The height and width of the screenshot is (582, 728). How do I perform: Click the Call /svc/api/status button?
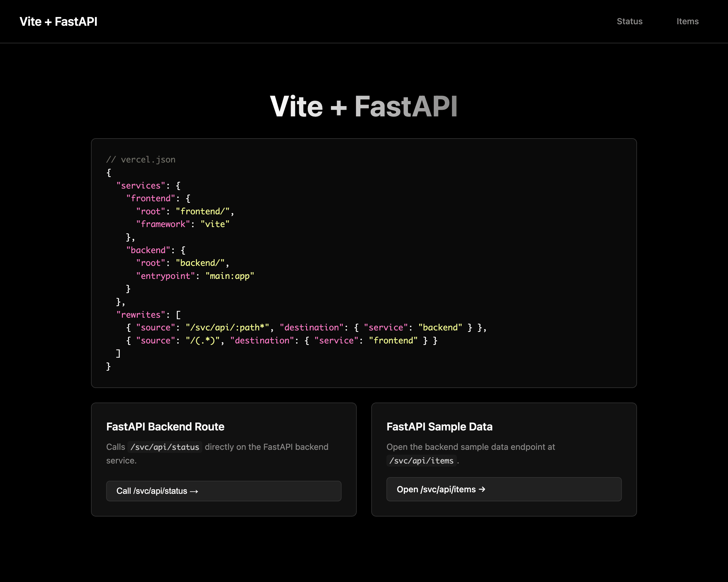click(x=224, y=491)
